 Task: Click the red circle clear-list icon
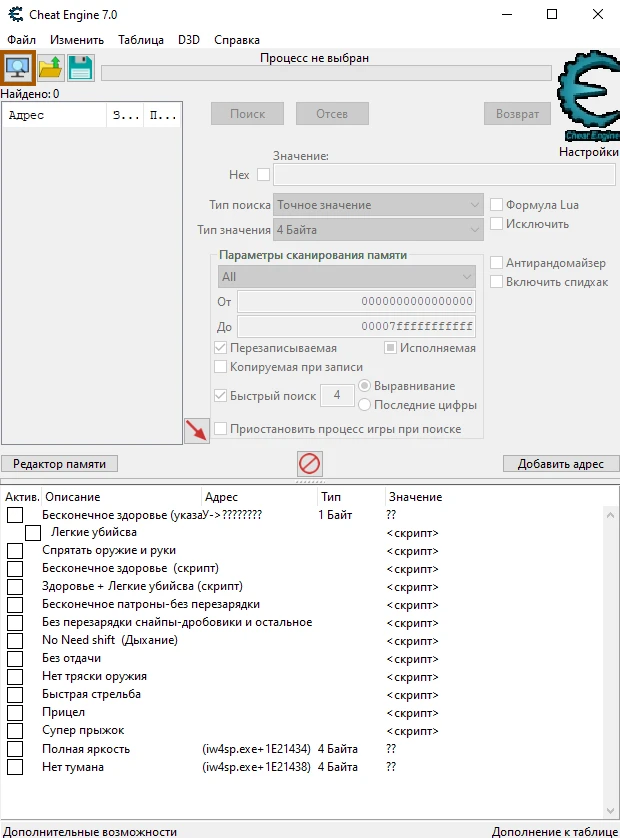[x=309, y=463]
